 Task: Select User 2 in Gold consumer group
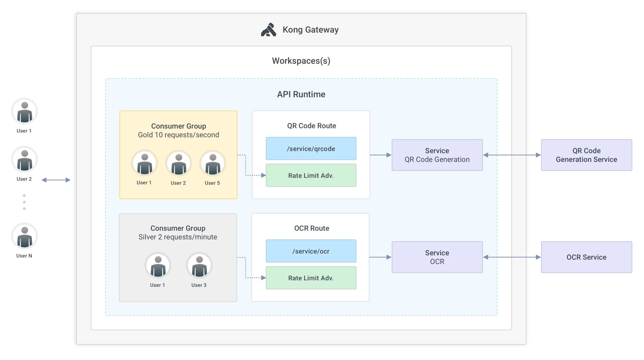point(179,163)
